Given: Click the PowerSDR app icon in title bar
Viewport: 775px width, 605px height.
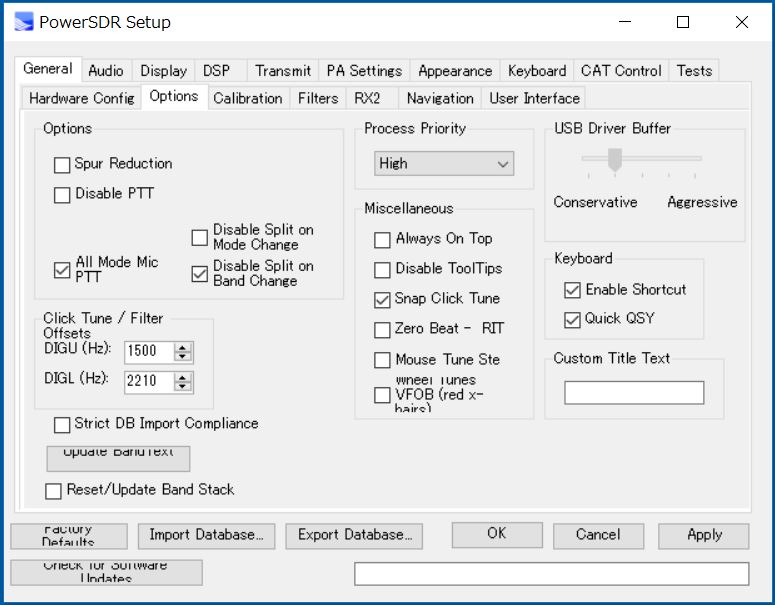Looking at the screenshot, I should [x=23, y=22].
